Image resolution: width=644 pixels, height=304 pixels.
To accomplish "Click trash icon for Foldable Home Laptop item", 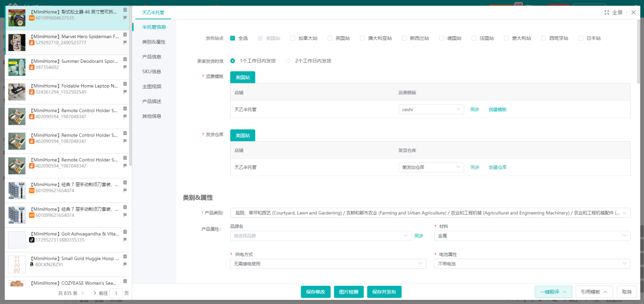I will [x=125, y=84].
